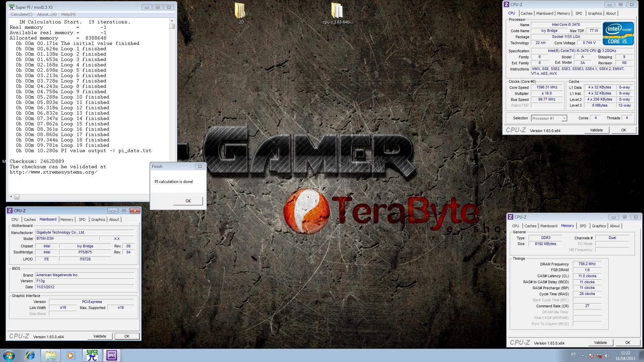Click the Core Speed value 1596.31 MHz
This screenshot has height=362, width=644.
[x=547, y=87]
